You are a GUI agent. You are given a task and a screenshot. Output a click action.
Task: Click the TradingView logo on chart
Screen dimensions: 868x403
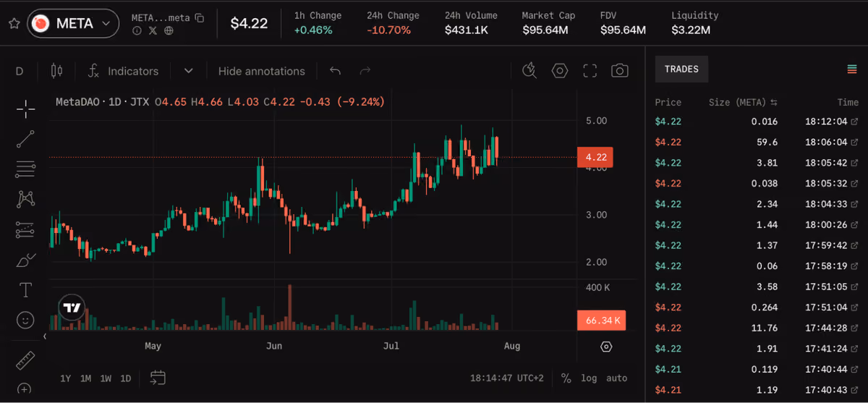point(72,308)
